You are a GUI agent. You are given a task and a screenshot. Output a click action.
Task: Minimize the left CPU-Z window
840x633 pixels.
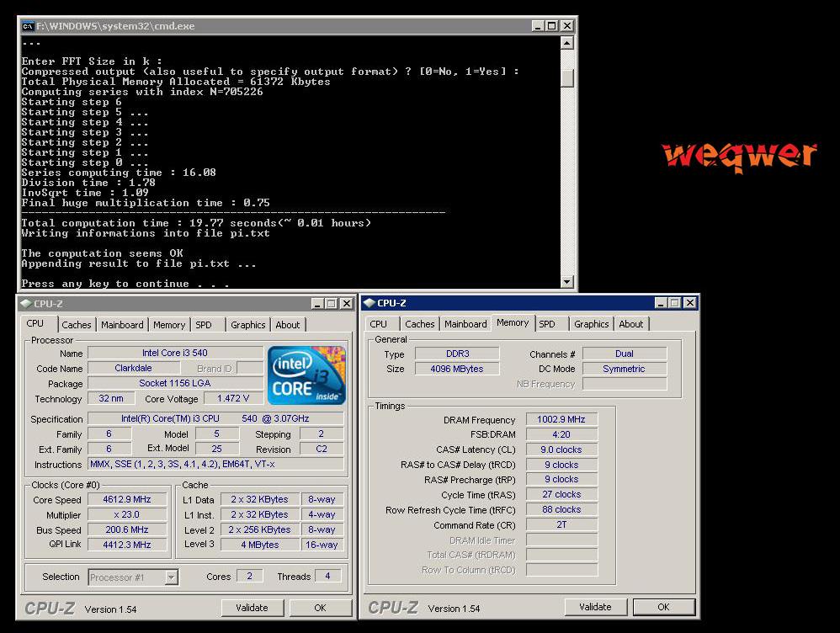[x=317, y=303]
